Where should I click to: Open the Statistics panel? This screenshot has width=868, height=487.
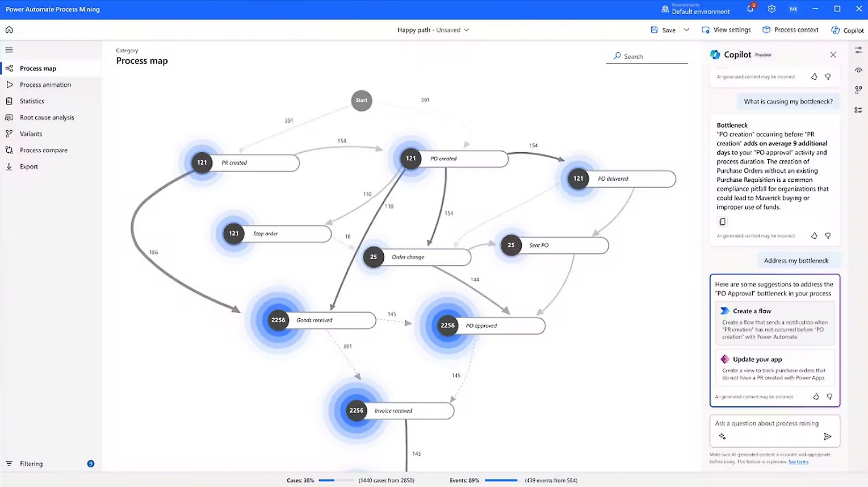click(32, 101)
